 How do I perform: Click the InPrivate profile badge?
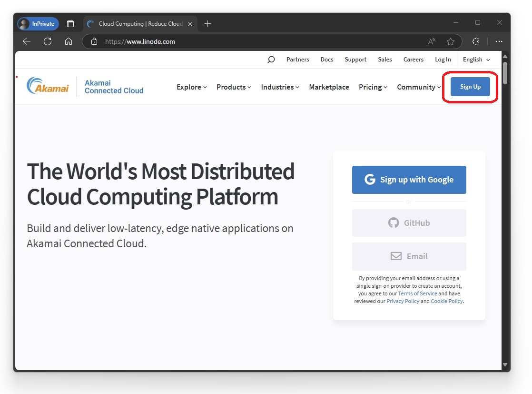click(38, 24)
